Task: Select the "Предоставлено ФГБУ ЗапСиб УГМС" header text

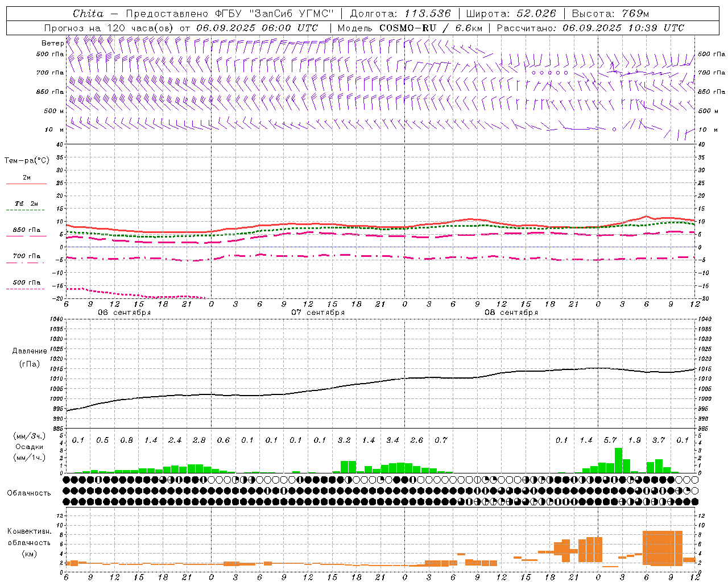Action: tap(229, 14)
